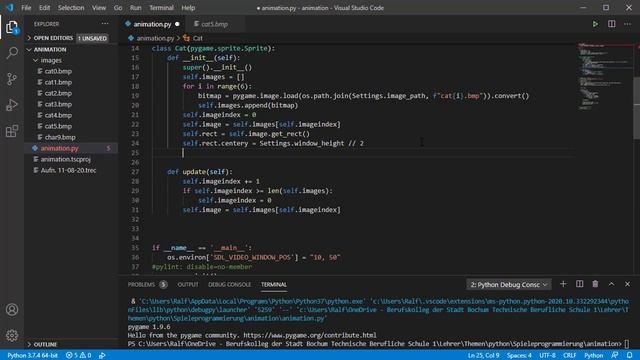Switch to the Output panel tab

(188, 284)
